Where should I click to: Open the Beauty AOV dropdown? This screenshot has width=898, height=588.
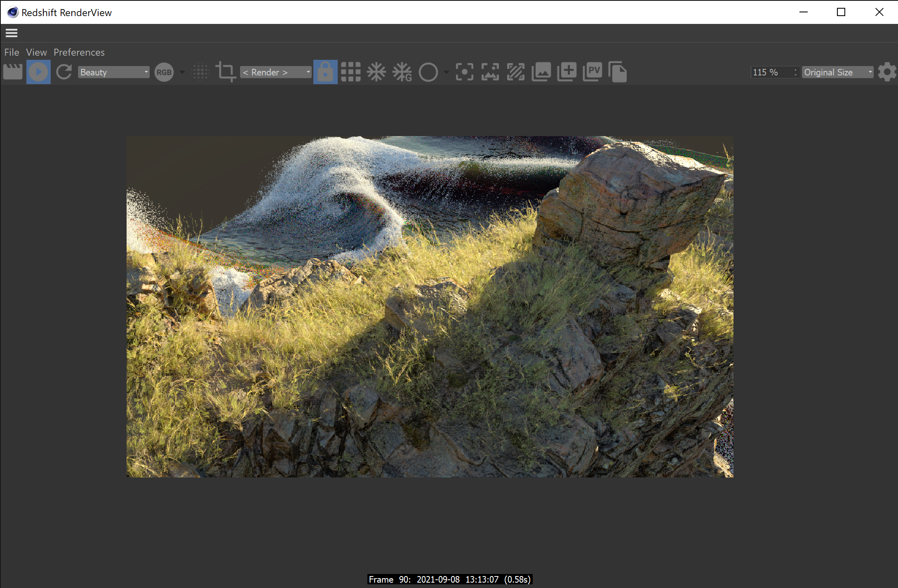[114, 72]
